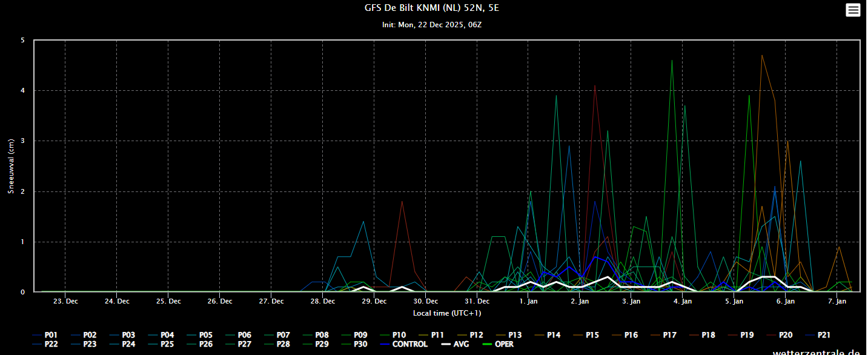
Task: Toggle P08 series in legend
Action: pyautogui.click(x=317, y=335)
